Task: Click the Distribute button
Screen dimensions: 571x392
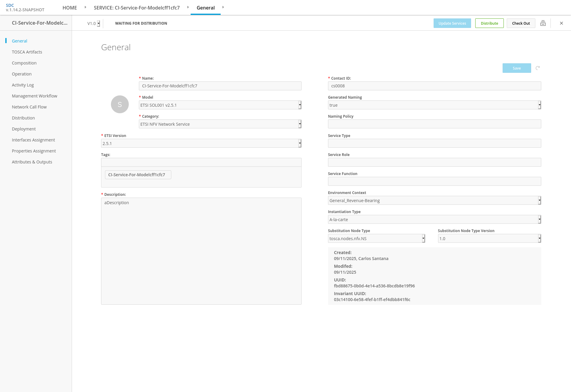Action: 489,23
